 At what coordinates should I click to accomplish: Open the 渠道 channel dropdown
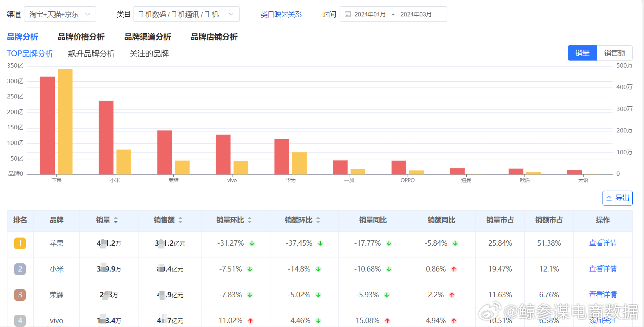[x=60, y=14]
